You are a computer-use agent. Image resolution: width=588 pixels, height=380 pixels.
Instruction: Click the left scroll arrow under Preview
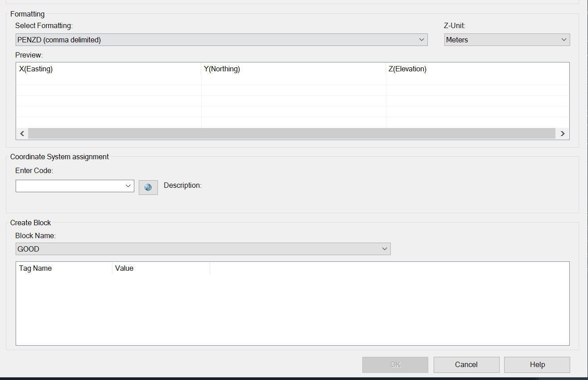[22, 133]
